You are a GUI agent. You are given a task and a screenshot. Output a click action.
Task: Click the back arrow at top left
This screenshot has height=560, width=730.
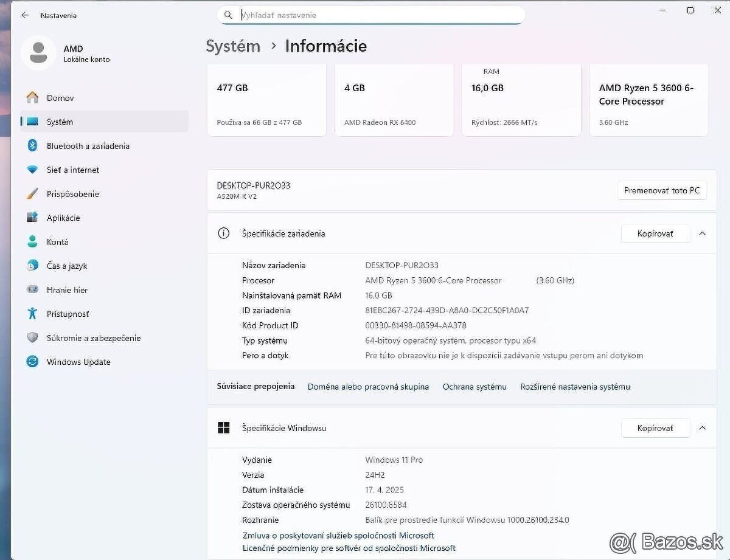(x=24, y=15)
